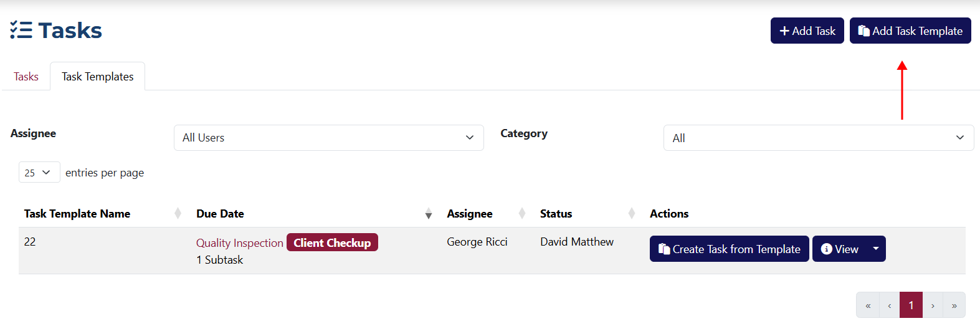Sort by Task Template Name column
The width and height of the screenshot is (980, 331).
[x=178, y=214]
